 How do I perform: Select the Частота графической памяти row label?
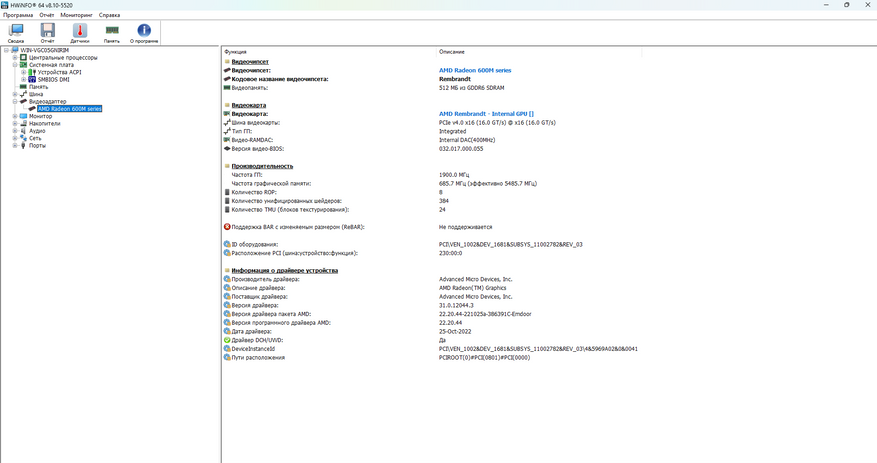point(271,183)
